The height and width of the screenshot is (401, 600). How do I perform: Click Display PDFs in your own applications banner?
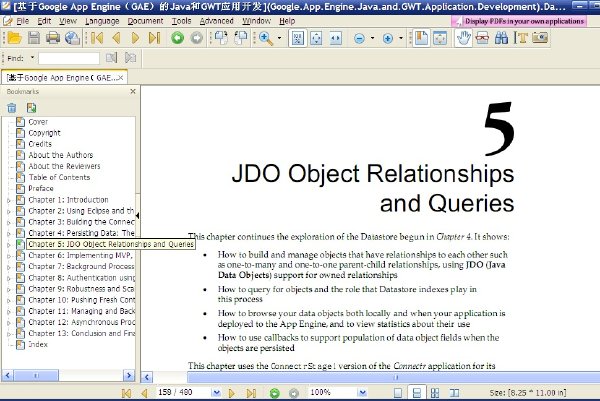pos(519,21)
